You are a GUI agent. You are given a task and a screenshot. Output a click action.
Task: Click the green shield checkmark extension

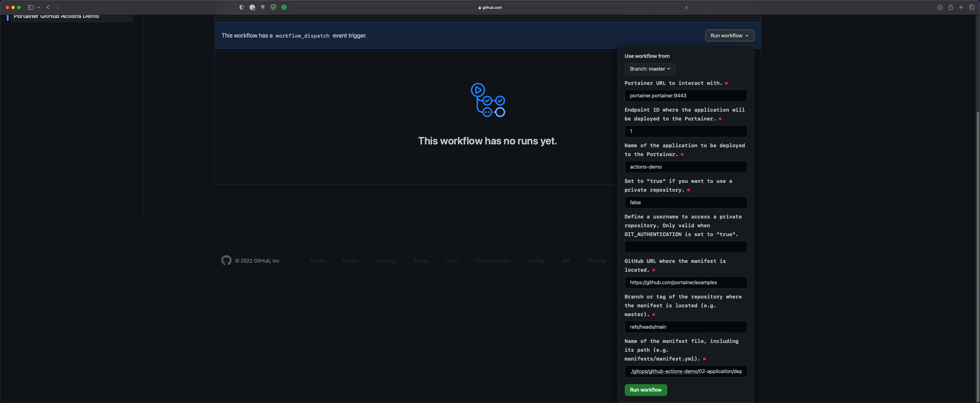(273, 7)
